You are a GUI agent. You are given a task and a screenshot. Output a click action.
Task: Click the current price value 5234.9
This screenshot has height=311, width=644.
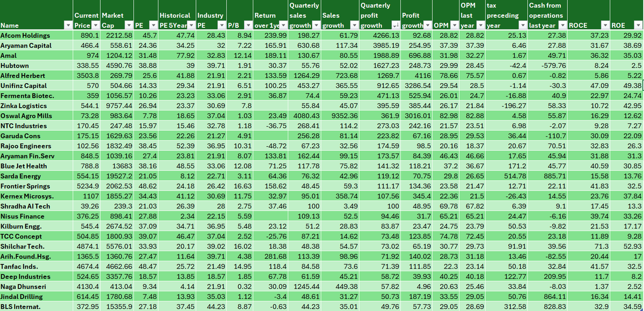click(87, 186)
